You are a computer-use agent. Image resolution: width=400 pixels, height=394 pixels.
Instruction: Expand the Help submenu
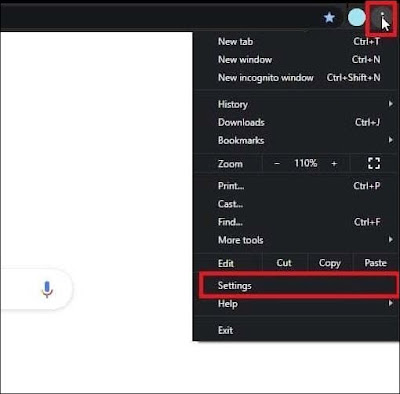[x=296, y=304]
